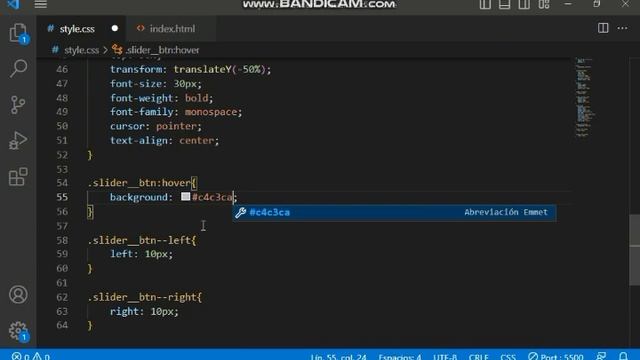Open the Source Control view
The height and width of the screenshot is (360, 640).
click(18, 104)
